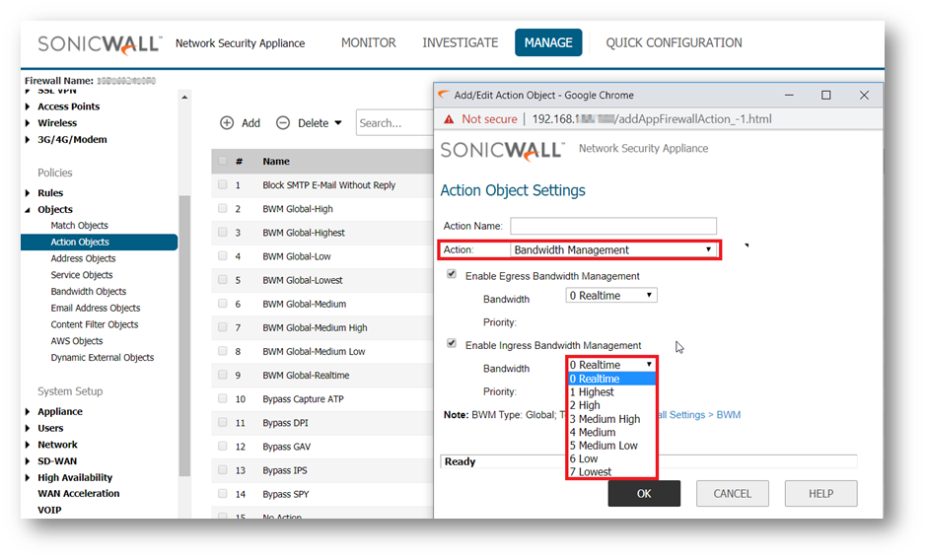Open the Action dropdown showing Bandwidth Management

(x=613, y=249)
